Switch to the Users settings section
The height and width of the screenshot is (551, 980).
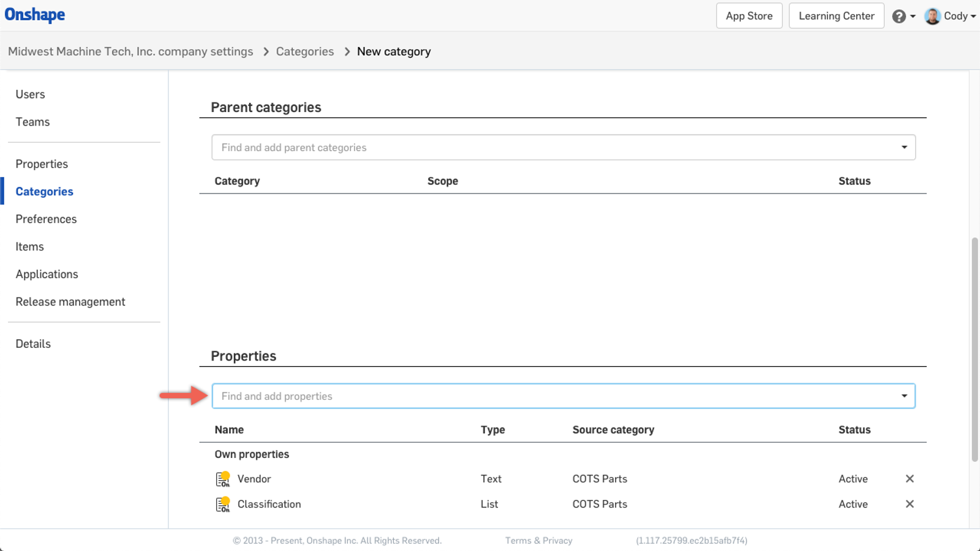tap(30, 94)
